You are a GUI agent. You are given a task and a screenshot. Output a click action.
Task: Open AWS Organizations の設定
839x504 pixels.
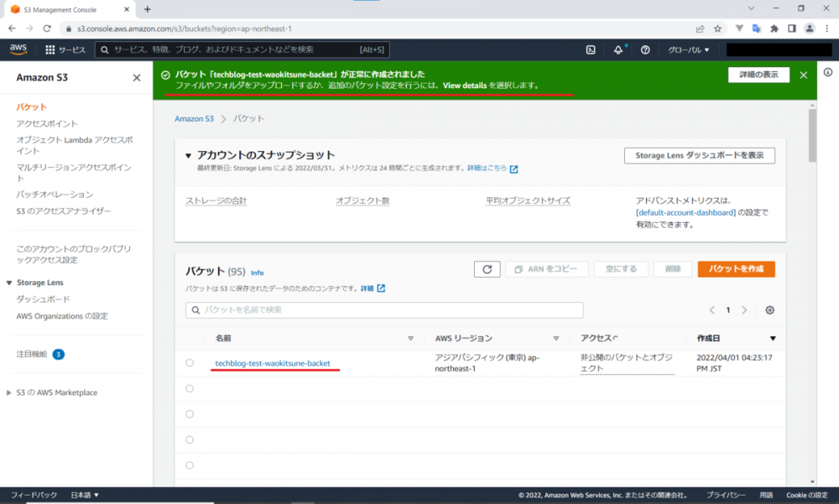point(62,316)
